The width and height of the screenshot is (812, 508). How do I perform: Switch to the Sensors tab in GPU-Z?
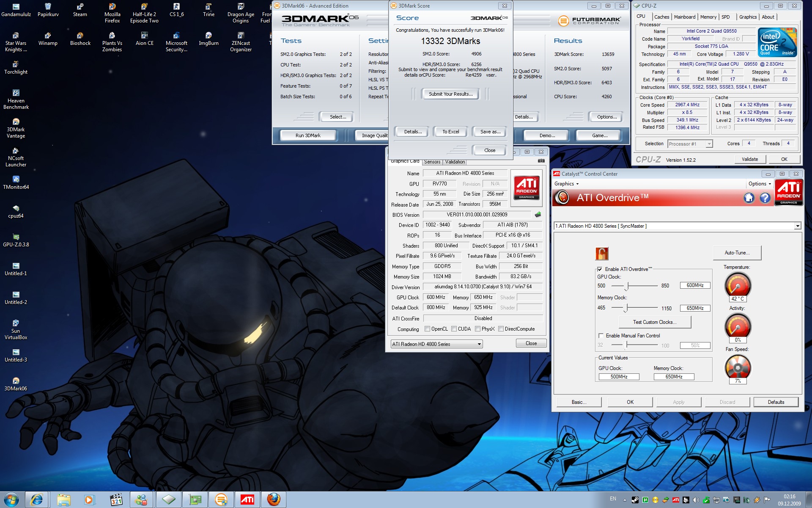click(x=432, y=162)
